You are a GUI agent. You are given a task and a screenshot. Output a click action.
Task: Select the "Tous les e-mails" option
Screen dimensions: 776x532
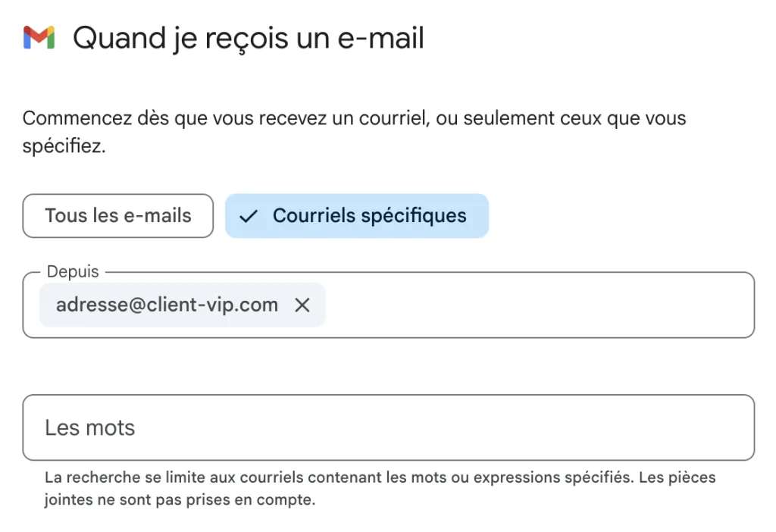click(118, 216)
